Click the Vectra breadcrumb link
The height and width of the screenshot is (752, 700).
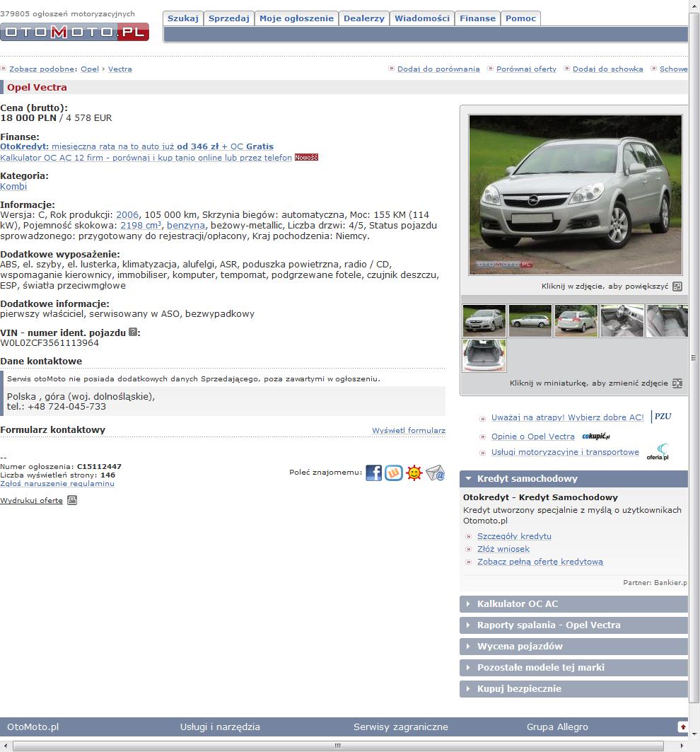[x=120, y=69]
